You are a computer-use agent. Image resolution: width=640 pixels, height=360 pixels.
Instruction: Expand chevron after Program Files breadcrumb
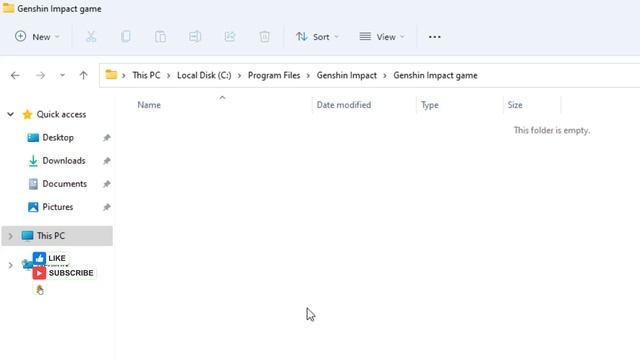(308, 76)
